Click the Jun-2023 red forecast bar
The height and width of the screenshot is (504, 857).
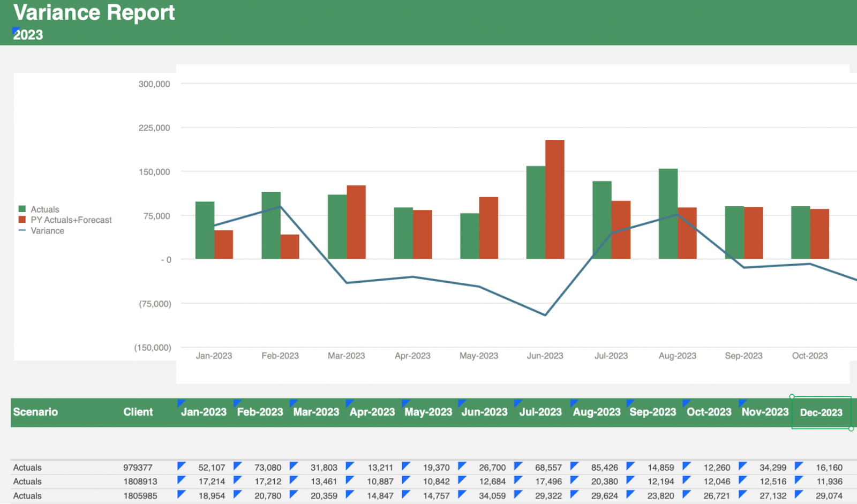(554, 199)
